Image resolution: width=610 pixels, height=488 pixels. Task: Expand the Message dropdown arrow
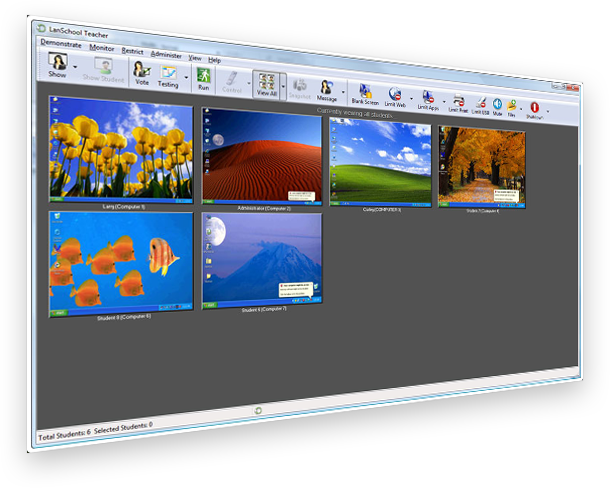pyautogui.click(x=343, y=92)
